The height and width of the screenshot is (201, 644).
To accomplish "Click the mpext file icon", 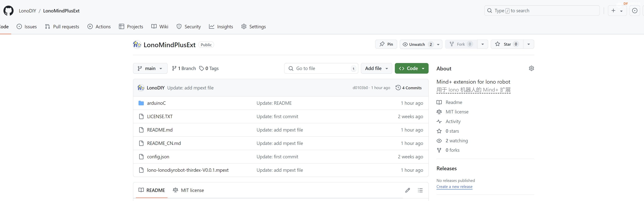I will click(141, 170).
